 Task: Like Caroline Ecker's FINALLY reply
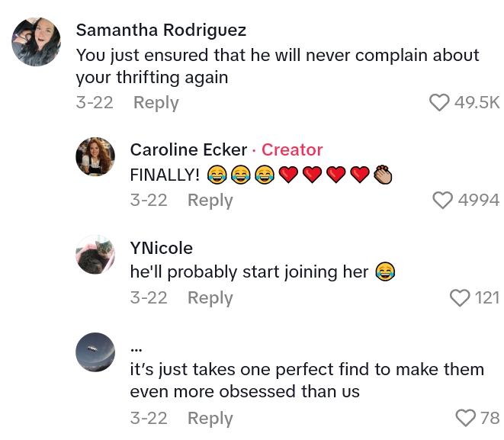(x=443, y=201)
